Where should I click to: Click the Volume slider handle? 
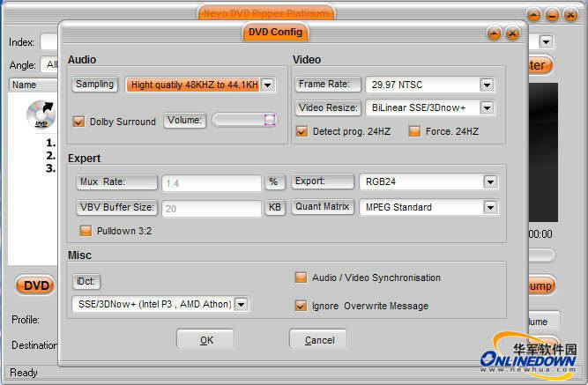coord(270,120)
